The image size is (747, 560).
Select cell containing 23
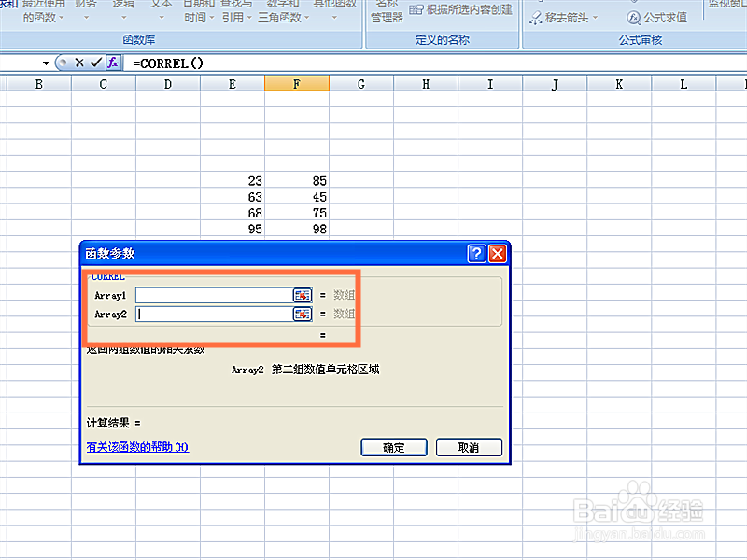tap(233, 181)
